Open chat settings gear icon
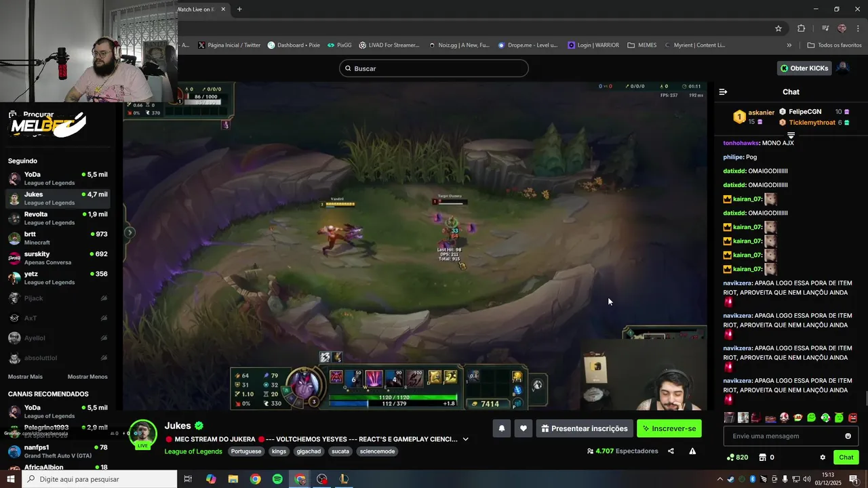 coord(823,457)
